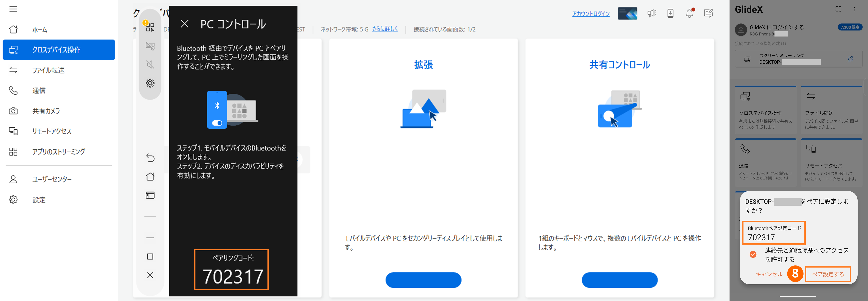Screen dimensions: 868x301
Task: Toggle the disabled keyboard control icon
Action: tap(150, 46)
